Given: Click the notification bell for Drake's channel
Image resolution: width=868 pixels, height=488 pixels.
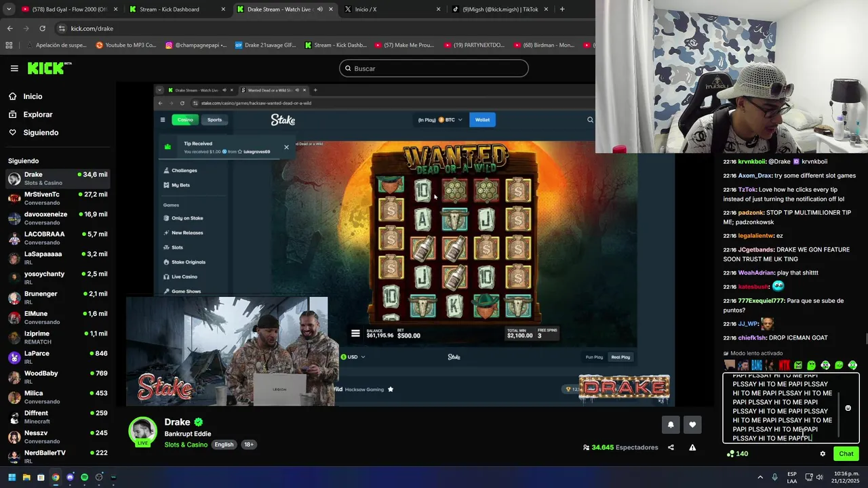Looking at the screenshot, I should (671, 425).
